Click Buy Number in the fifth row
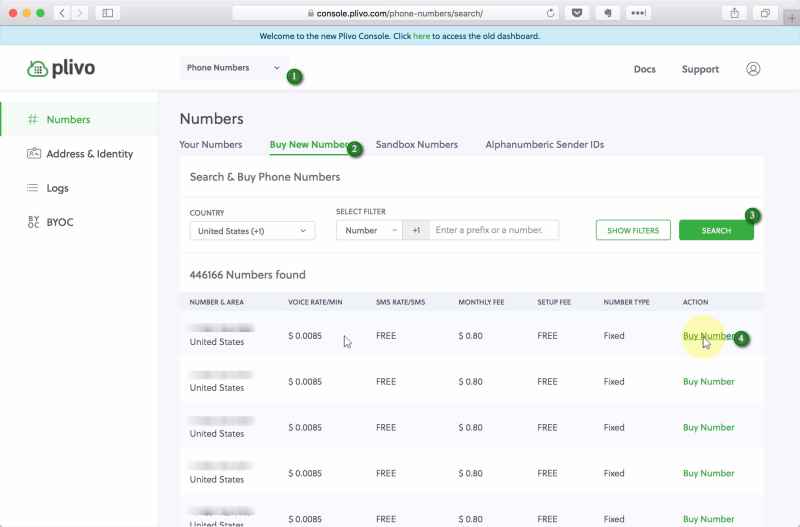Image resolution: width=800 pixels, height=527 pixels. [x=709, y=519]
